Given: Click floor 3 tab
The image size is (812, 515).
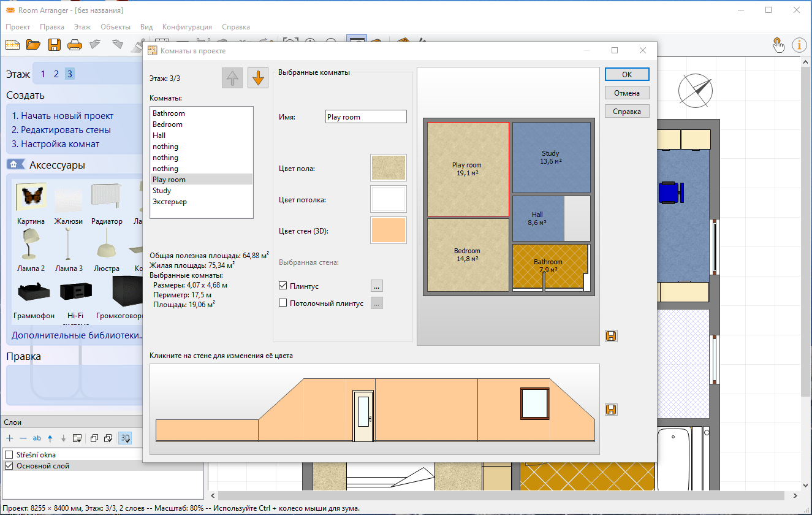Looking at the screenshot, I should [x=70, y=74].
